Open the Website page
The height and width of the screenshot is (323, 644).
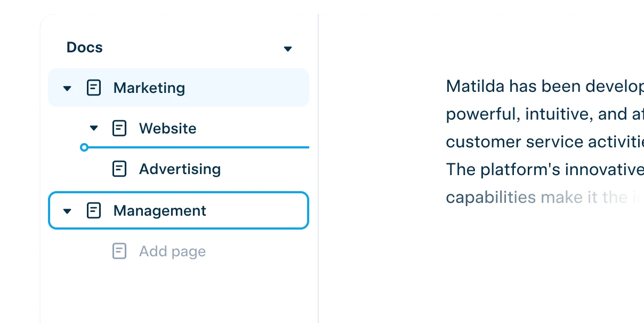coord(167,128)
